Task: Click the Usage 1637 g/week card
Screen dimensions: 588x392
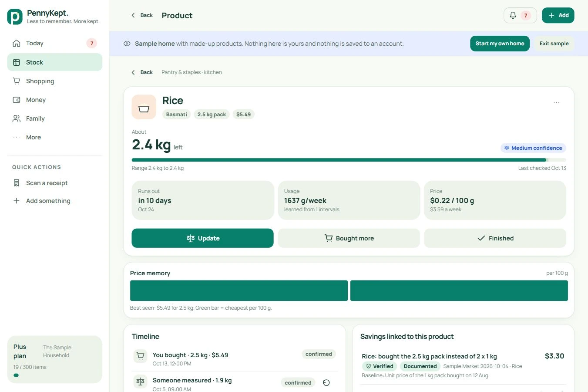Action: tap(349, 200)
